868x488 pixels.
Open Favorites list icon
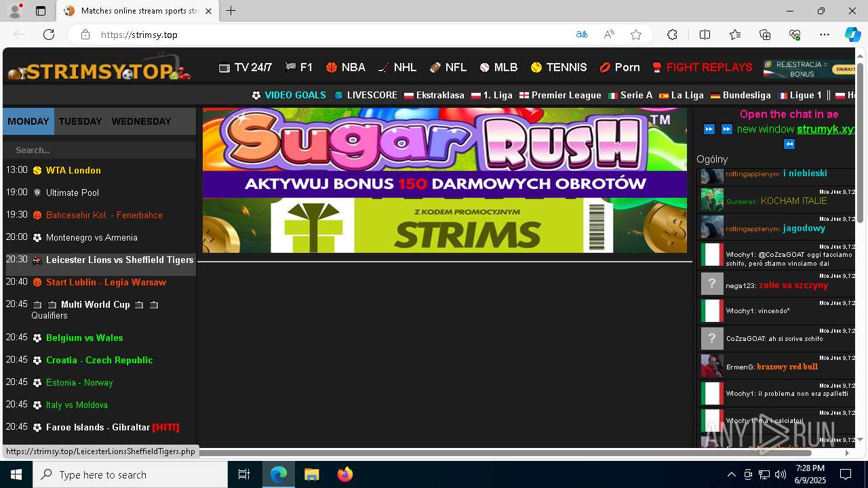(735, 35)
